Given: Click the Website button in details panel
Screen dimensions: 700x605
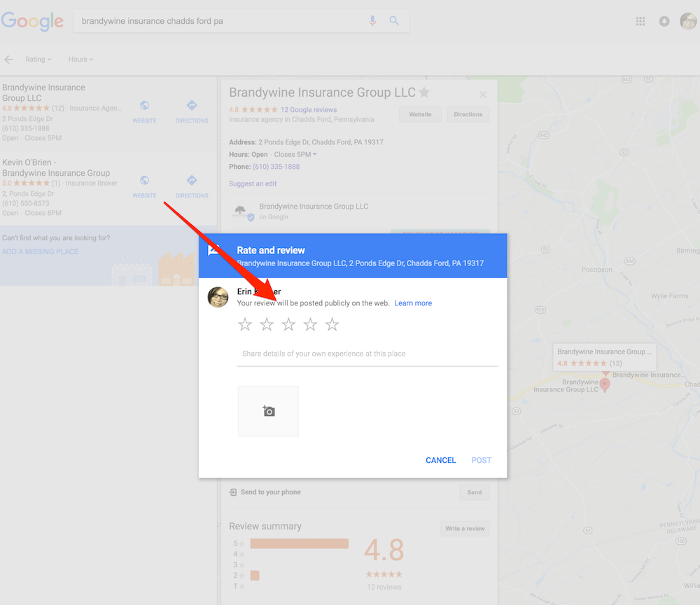Looking at the screenshot, I should click(x=420, y=114).
